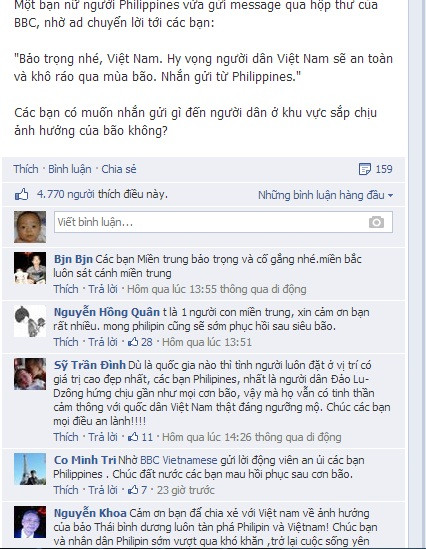
Task: Open 'Những bình luận hàng đầu' sort dropdown
Action: (325, 195)
